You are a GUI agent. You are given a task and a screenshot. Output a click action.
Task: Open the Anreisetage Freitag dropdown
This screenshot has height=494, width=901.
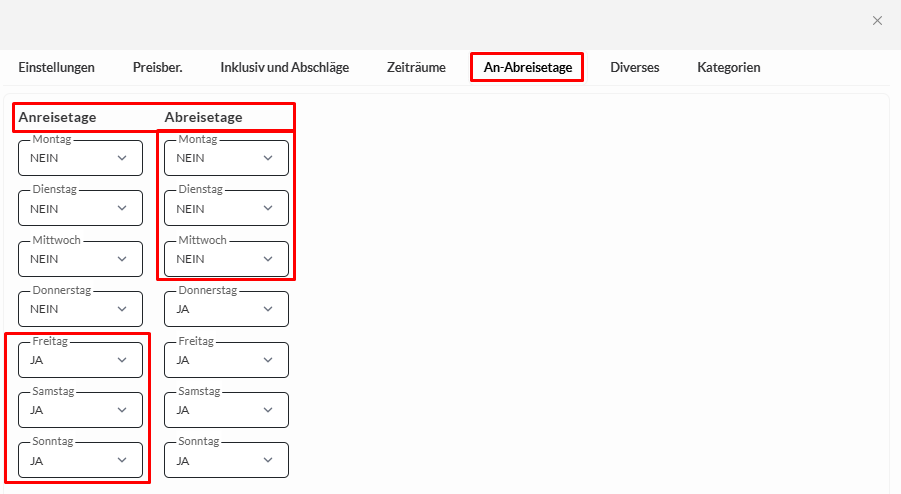point(80,360)
